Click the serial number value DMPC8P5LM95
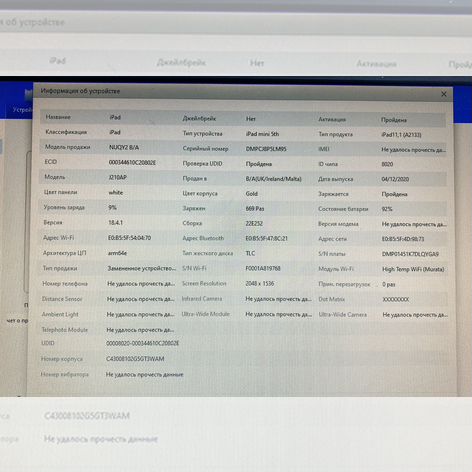This screenshot has width=472, height=472. pyautogui.click(x=266, y=149)
